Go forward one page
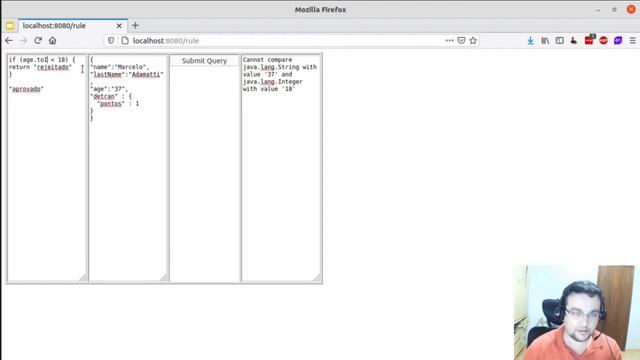 (23, 40)
